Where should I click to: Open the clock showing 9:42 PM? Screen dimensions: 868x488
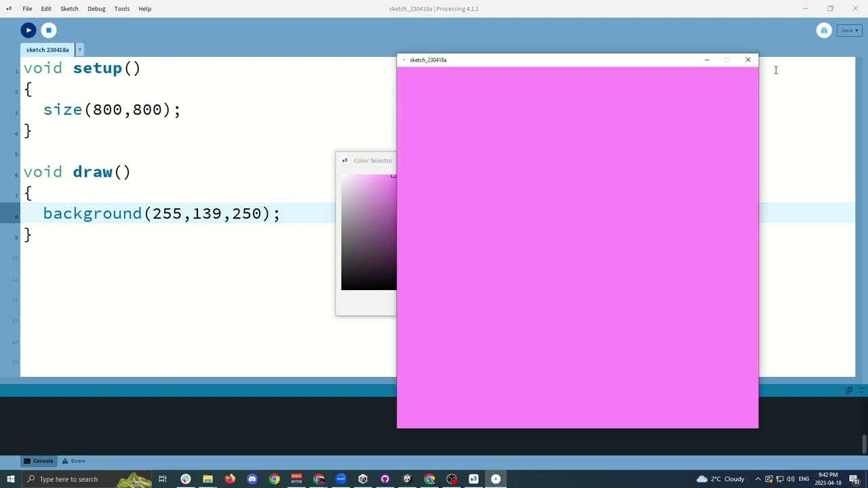pyautogui.click(x=828, y=479)
